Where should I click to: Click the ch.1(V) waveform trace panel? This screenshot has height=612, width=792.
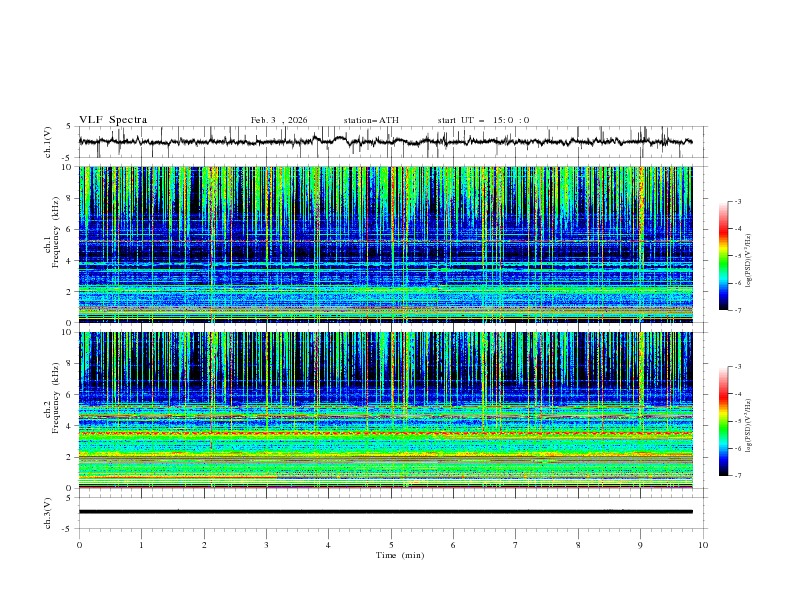390,142
